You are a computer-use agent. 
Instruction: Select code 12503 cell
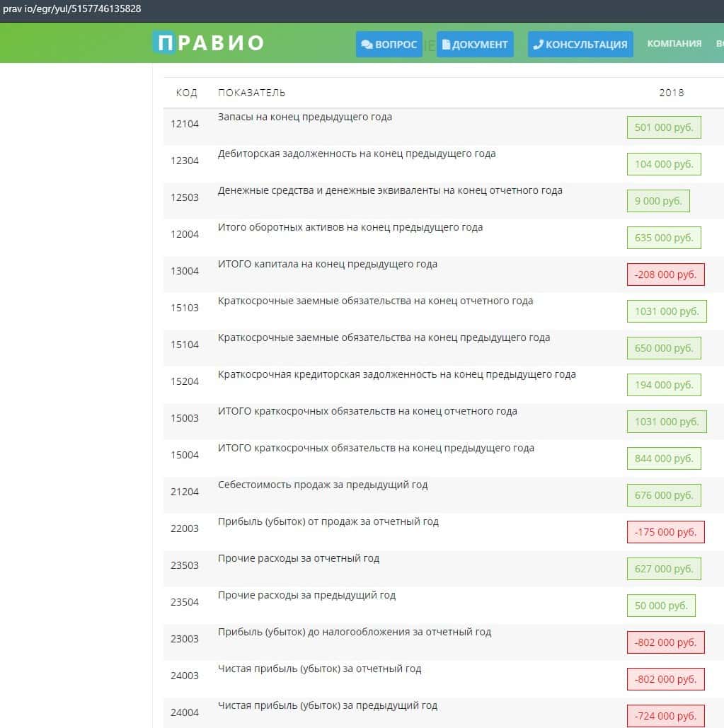point(185,197)
